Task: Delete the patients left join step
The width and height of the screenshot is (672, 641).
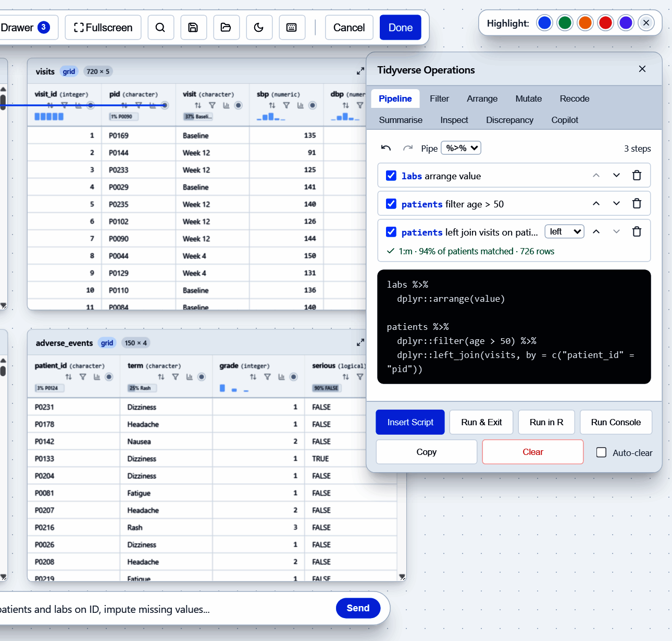Action: (637, 232)
